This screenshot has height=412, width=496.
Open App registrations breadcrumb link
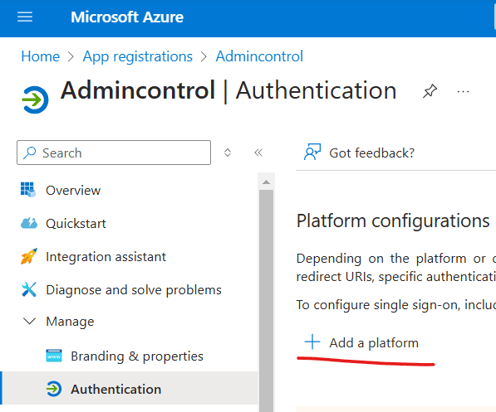(x=138, y=57)
